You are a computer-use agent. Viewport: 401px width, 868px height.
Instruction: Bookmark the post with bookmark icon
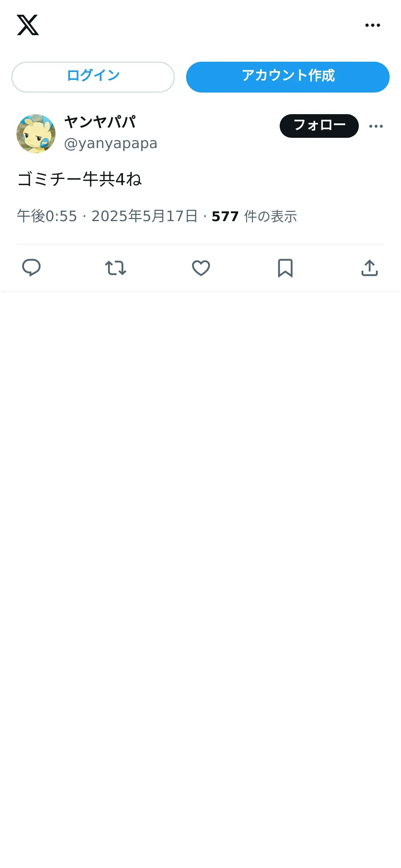285,268
